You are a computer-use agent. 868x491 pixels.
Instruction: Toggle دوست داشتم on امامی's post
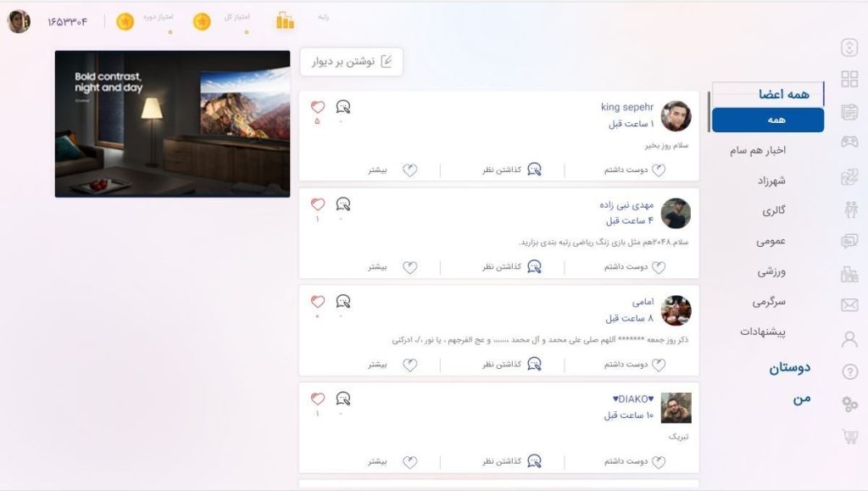click(634, 365)
